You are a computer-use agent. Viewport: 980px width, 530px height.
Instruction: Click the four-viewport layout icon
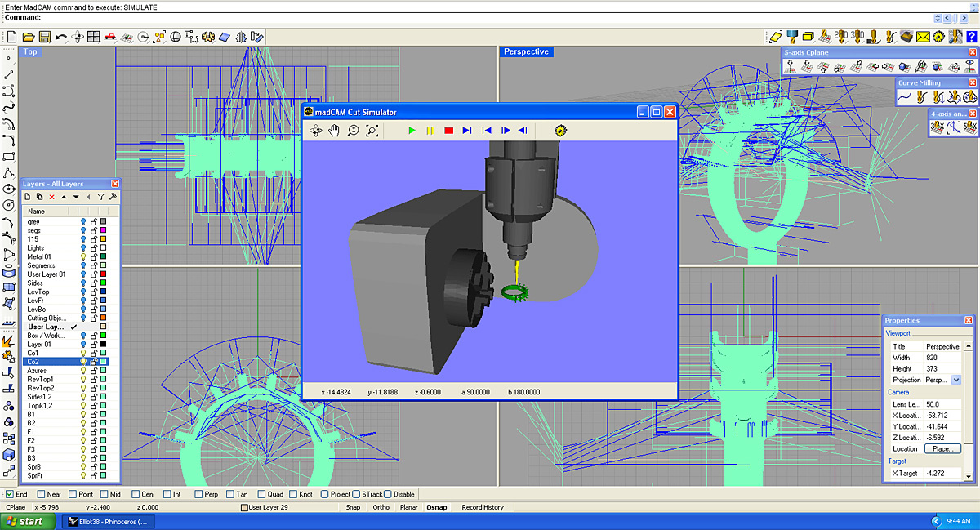click(x=94, y=37)
